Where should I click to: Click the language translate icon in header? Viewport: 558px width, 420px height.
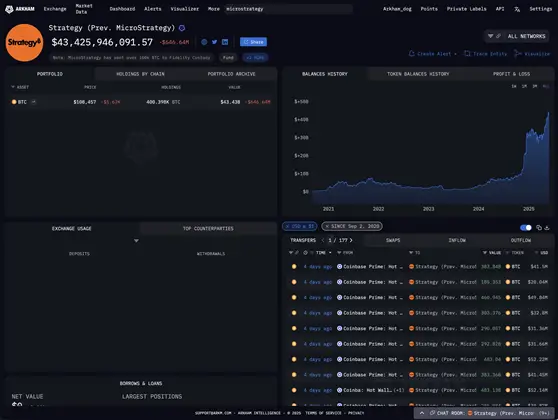point(517,9)
